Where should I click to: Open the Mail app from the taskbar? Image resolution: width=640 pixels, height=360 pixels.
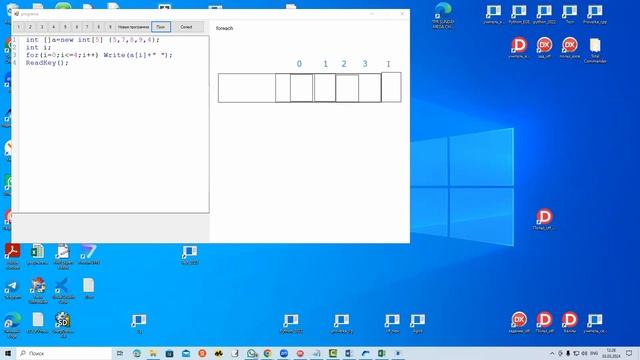tap(186, 353)
